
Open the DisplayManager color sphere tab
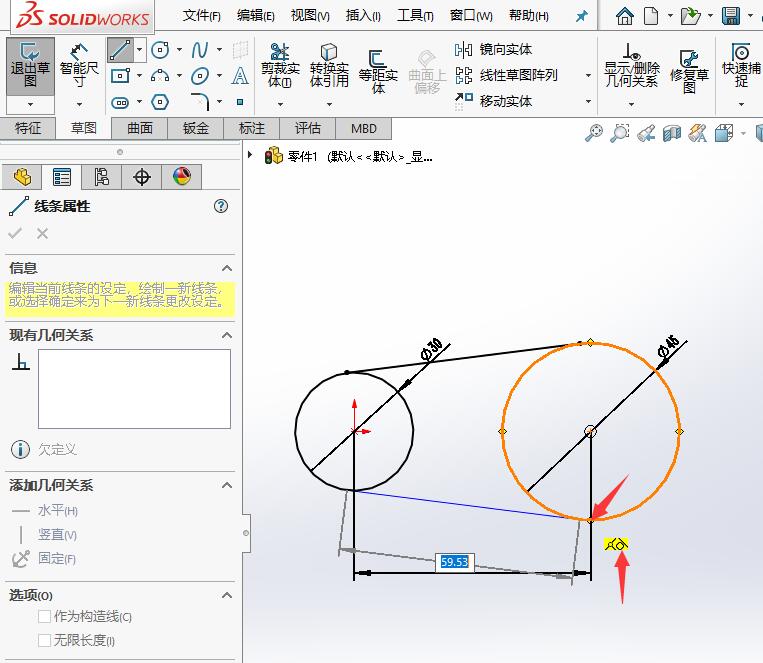click(182, 177)
